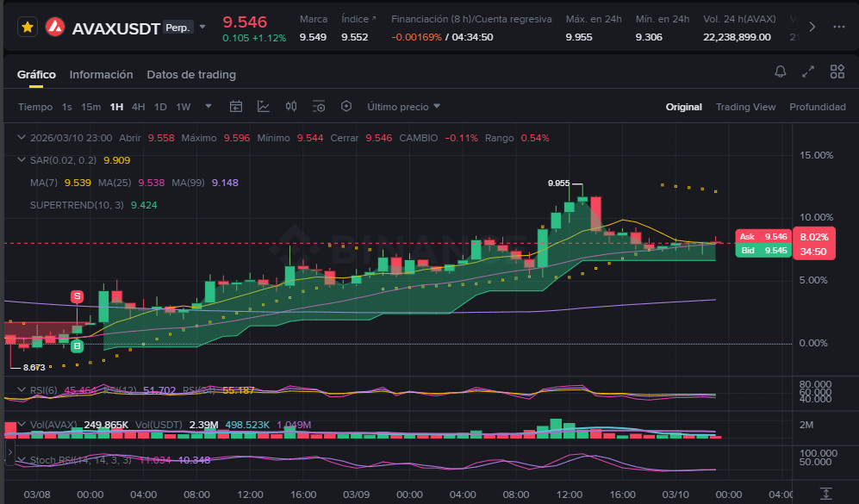Switch to the Gráfico tab

coord(36,74)
